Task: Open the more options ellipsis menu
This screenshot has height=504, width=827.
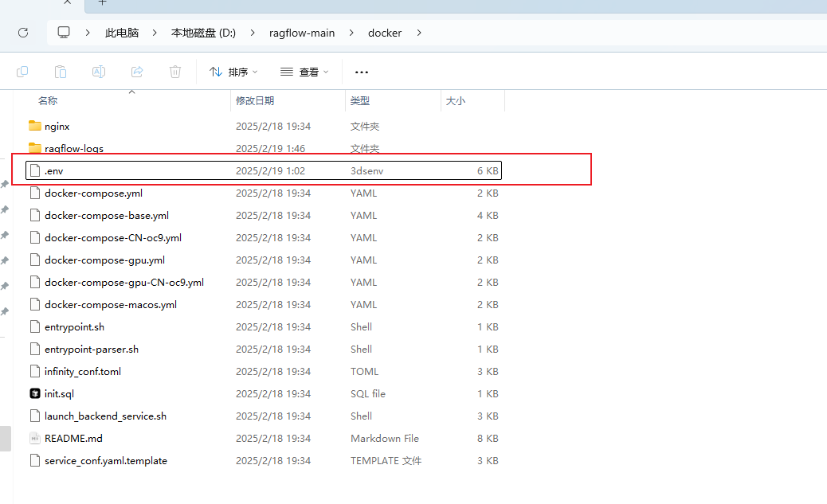Action: [361, 72]
